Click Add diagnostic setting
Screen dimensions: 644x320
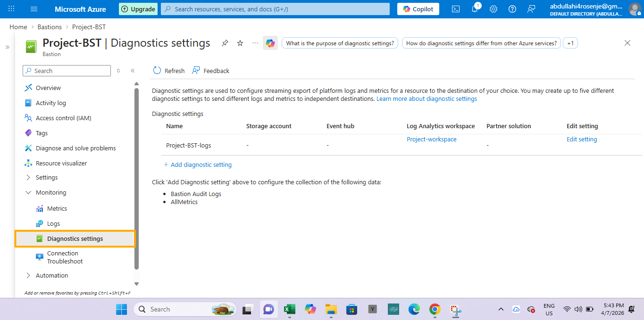pos(198,164)
